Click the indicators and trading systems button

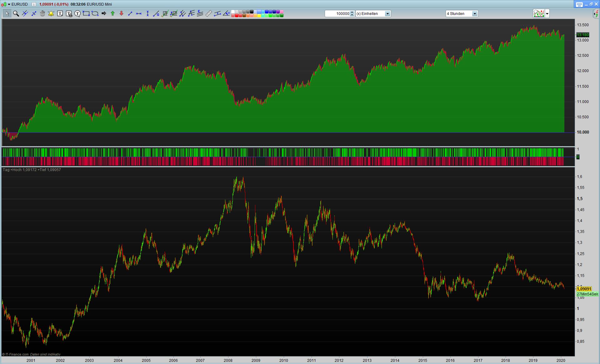click(539, 13)
